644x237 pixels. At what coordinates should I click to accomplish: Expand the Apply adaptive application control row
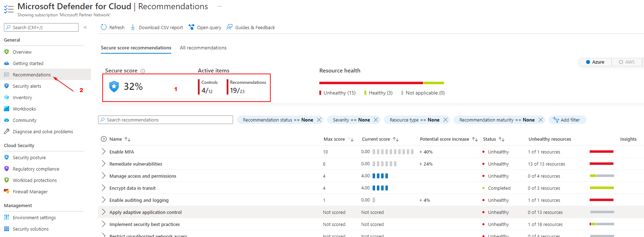pos(103,212)
